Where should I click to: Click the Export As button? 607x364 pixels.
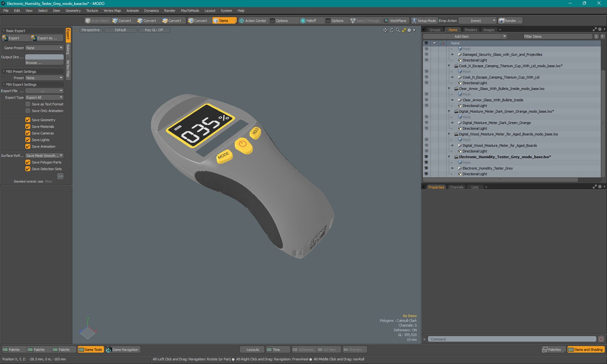tap(47, 38)
